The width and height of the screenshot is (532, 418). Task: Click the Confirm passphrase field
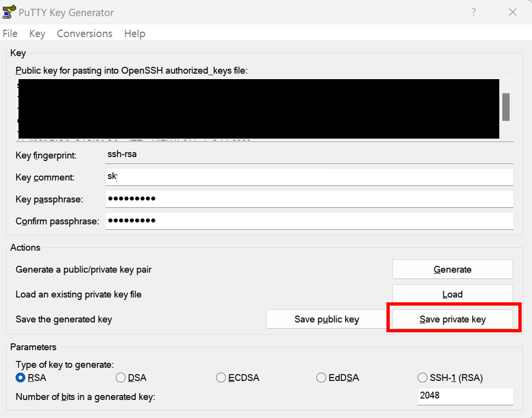[x=310, y=221]
